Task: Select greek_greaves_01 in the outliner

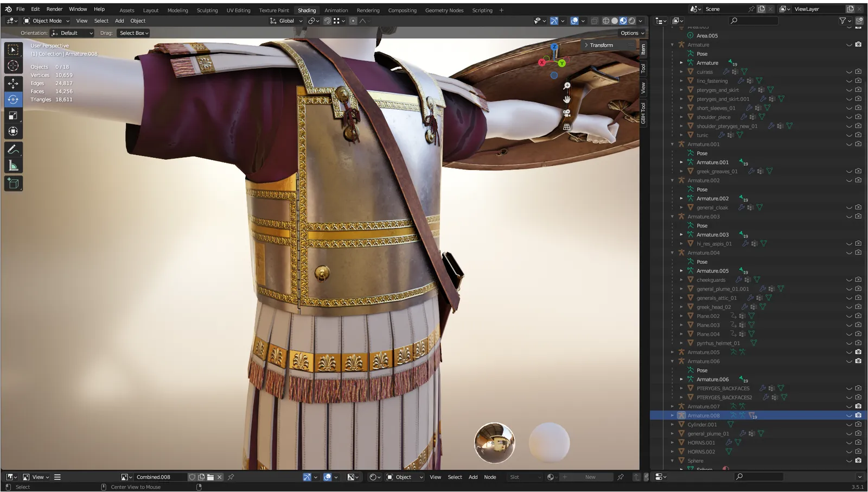Action: click(717, 172)
